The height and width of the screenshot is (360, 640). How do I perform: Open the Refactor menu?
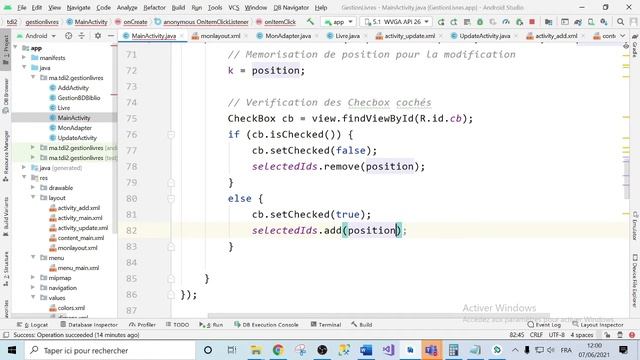154,7
